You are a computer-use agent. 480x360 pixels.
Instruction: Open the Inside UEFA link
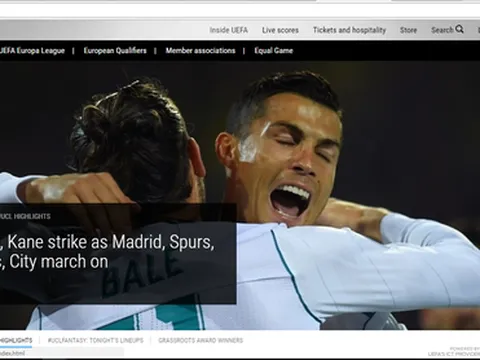229,30
